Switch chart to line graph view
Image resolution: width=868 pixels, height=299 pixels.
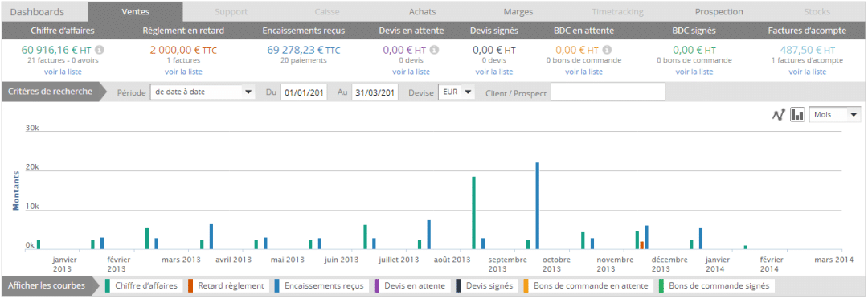(x=779, y=115)
